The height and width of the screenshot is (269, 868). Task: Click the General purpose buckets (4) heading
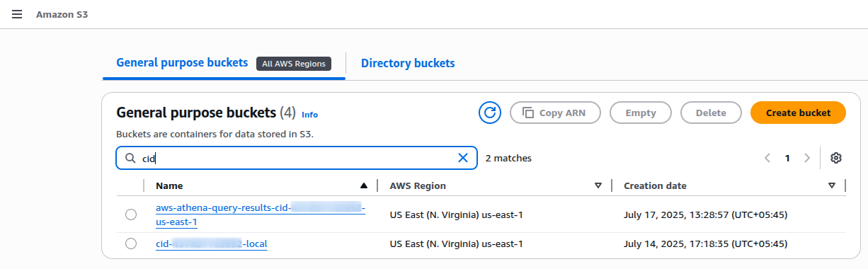tap(206, 113)
